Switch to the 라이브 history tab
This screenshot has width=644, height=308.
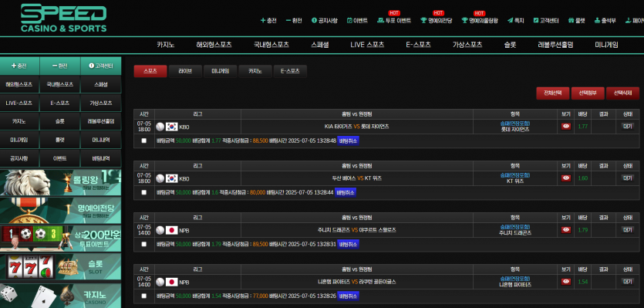185,71
